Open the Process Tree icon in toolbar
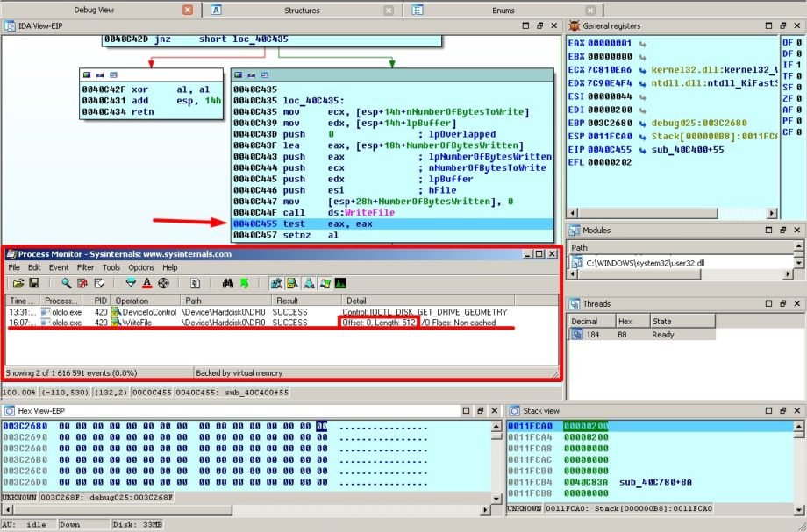 (195, 283)
